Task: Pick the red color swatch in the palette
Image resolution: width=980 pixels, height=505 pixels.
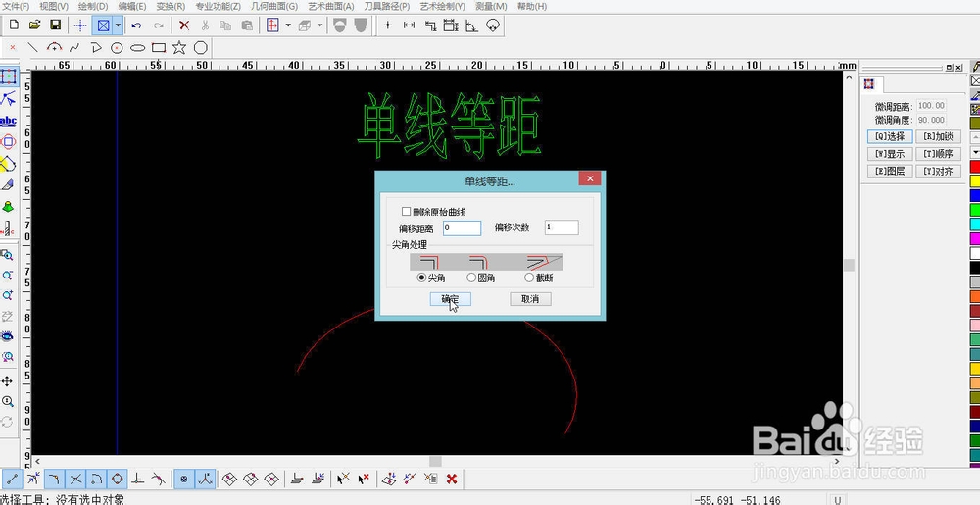Action: 974,167
